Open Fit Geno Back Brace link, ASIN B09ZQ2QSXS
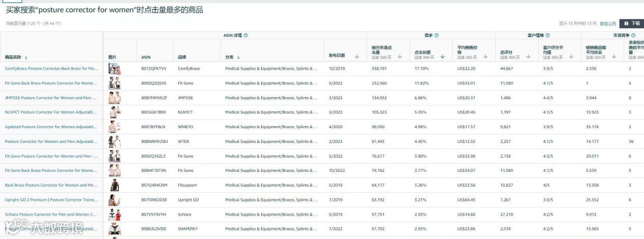This screenshot has width=644, height=239. (50, 83)
